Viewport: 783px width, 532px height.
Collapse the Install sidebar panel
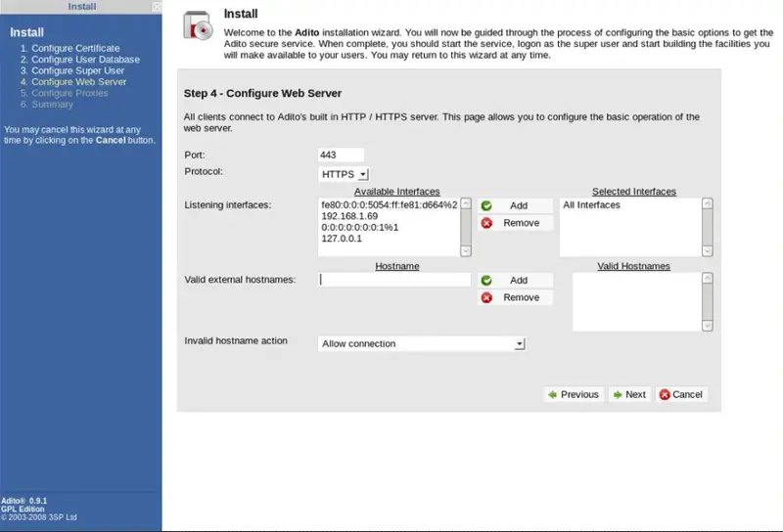(157, 7)
